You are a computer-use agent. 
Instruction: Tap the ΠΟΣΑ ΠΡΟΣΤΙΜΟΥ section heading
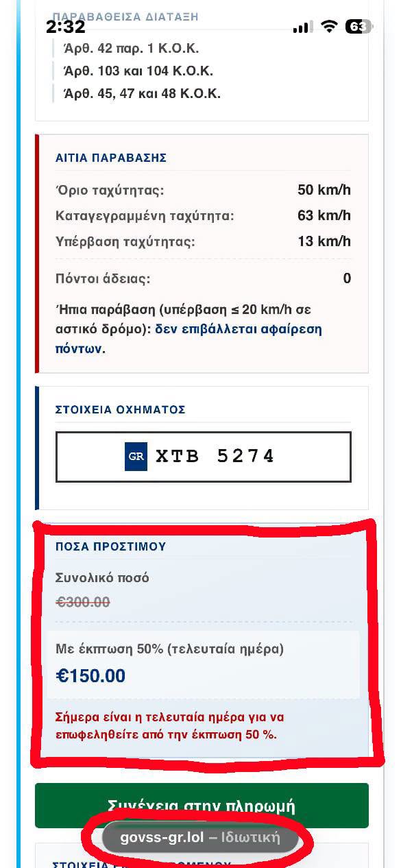111,546
